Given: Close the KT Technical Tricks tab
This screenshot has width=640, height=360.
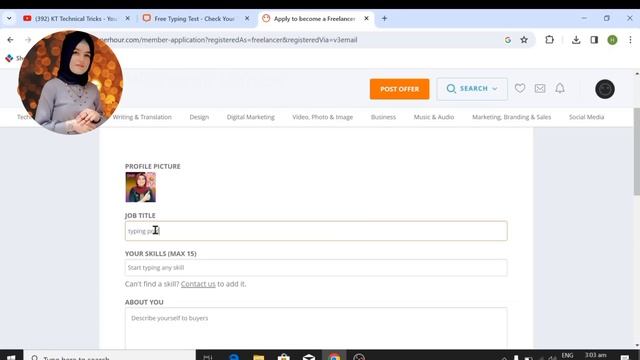Looking at the screenshot, I should [x=127, y=18].
